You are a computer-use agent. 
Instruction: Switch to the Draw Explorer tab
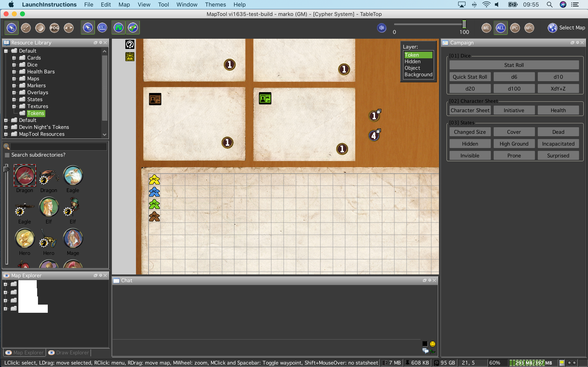point(69,353)
